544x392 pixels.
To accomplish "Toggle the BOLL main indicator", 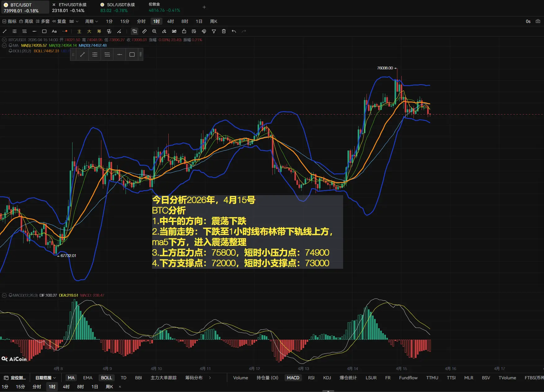I will click(x=107, y=378).
